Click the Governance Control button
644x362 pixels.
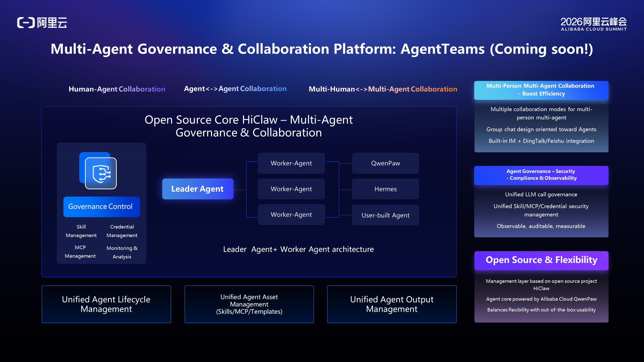click(x=102, y=207)
